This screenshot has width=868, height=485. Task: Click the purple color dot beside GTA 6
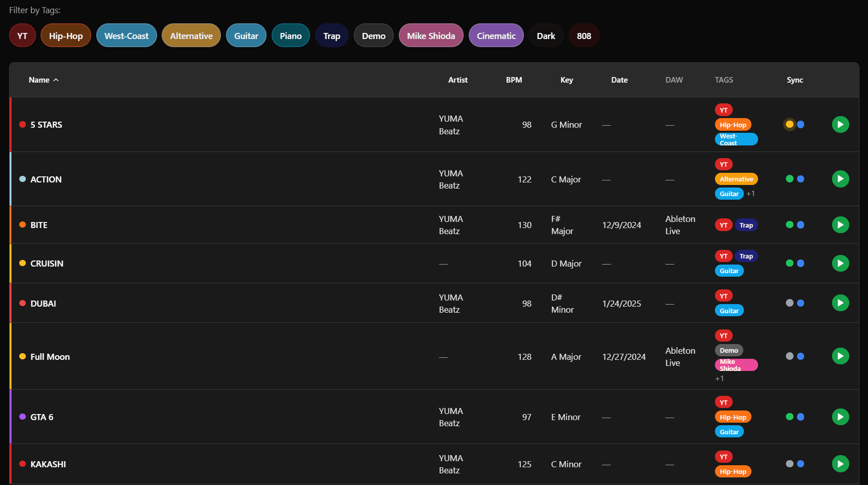pyautogui.click(x=22, y=417)
